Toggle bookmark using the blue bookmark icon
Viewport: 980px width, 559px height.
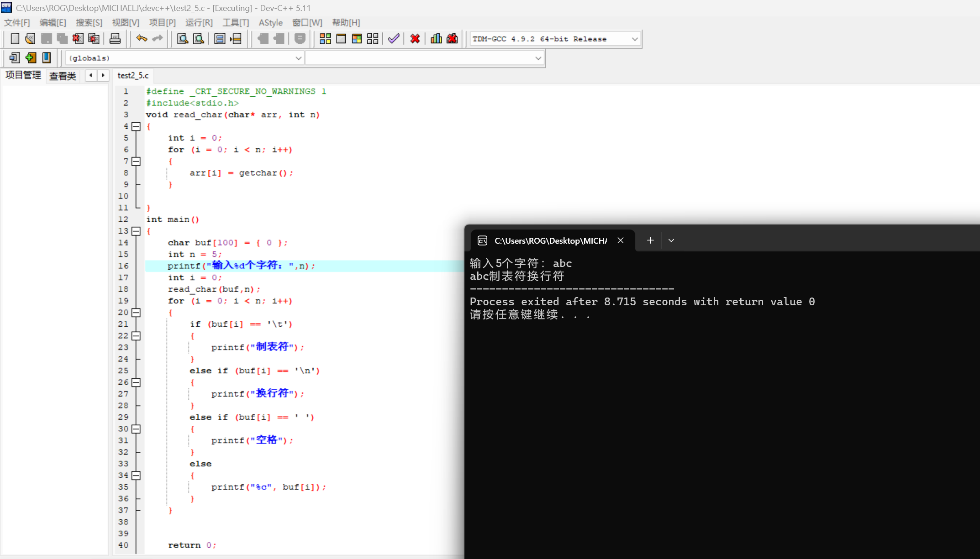pyautogui.click(x=47, y=58)
